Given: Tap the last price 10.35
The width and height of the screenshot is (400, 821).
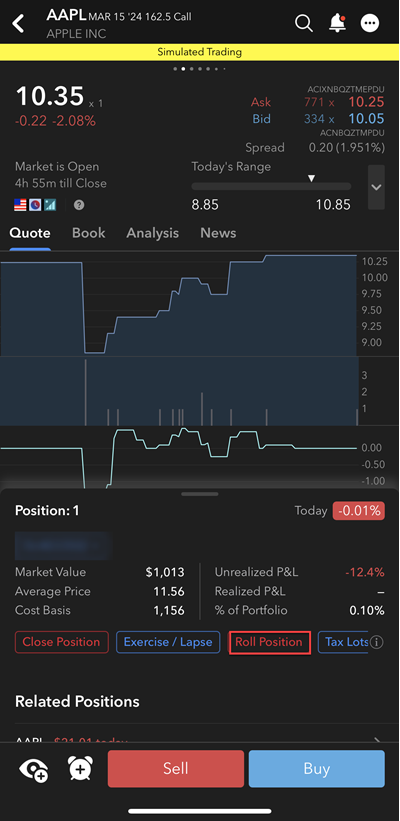Looking at the screenshot, I should point(50,97).
